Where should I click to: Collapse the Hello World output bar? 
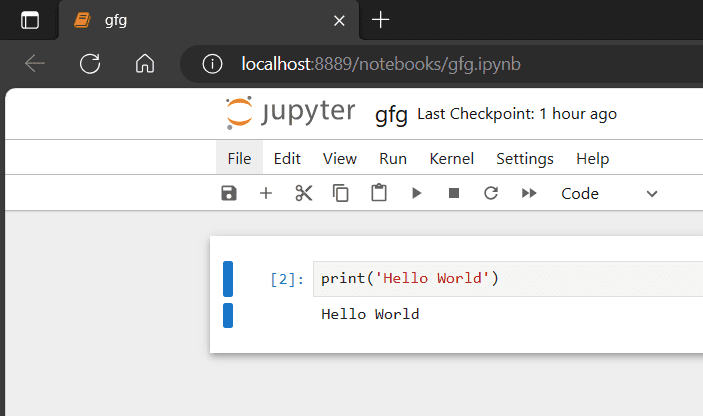tap(228, 316)
